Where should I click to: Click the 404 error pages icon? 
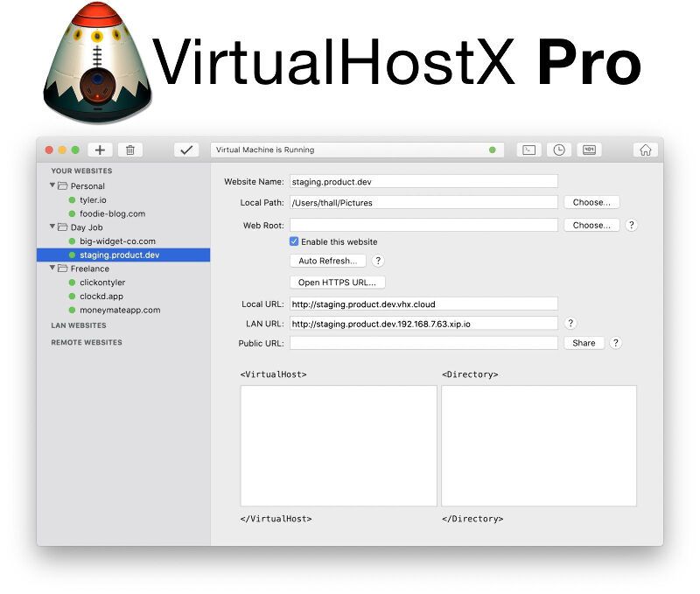588,150
